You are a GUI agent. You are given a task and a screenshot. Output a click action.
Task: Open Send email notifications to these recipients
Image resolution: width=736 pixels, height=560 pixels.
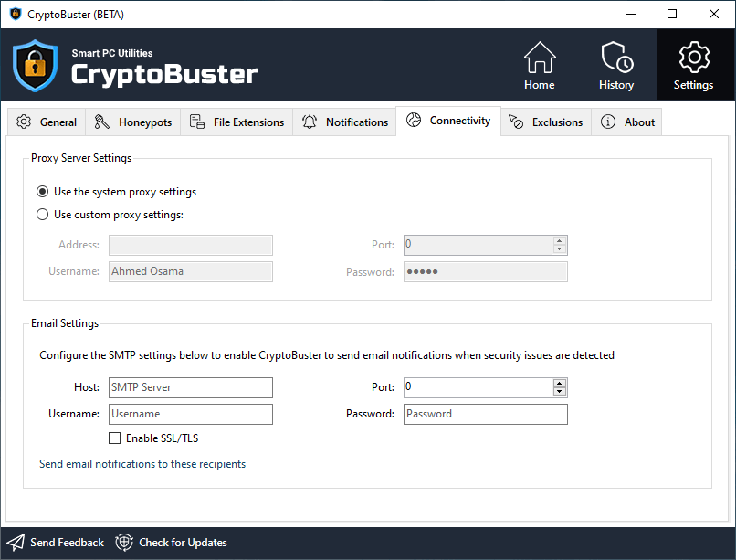click(142, 464)
